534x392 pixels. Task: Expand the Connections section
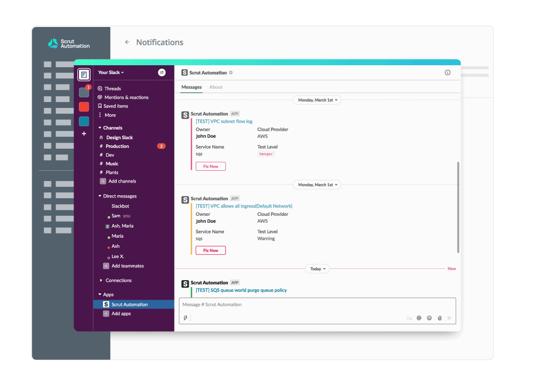click(x=115, y=281)
